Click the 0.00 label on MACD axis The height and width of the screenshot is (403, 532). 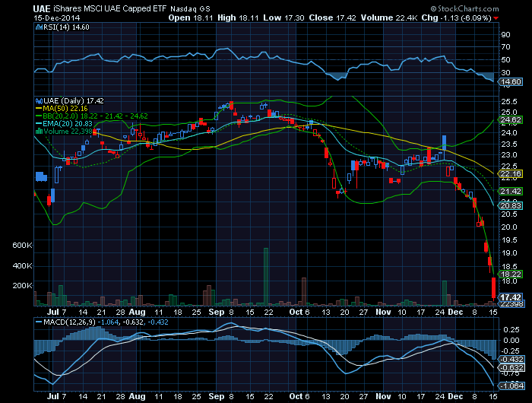coord(511,340)
